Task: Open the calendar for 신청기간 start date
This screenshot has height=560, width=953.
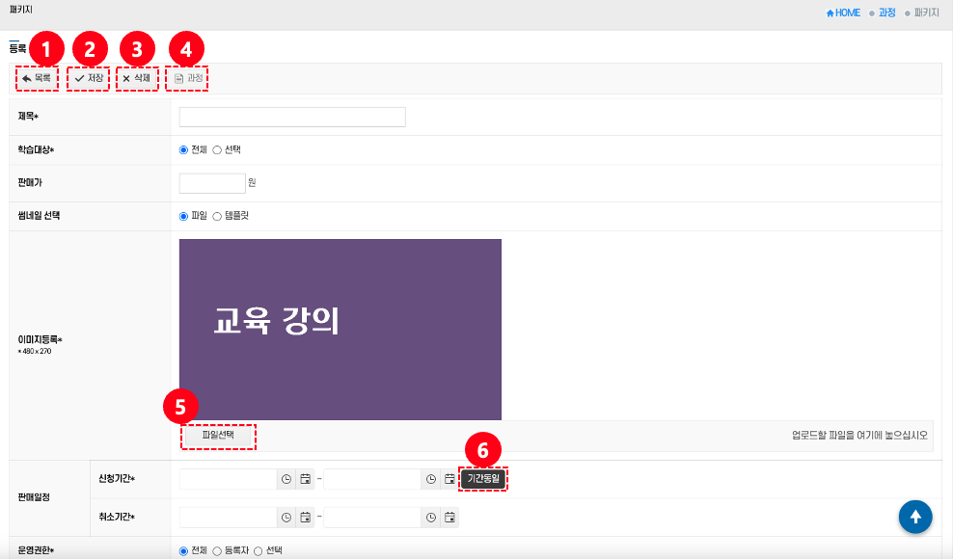Action: pyautogui.click(x=305, y=479)
